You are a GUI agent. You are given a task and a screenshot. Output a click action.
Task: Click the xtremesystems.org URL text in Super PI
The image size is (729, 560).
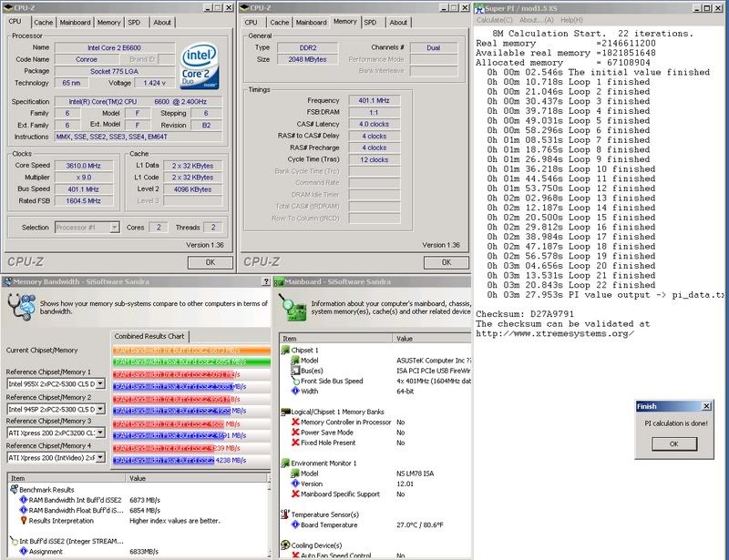[x=555, y=333]
